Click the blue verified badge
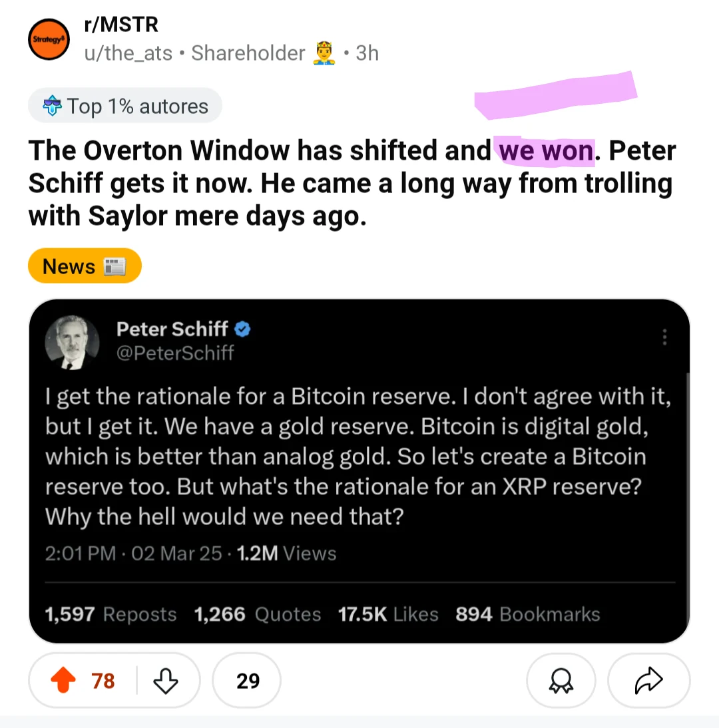 [243, 329]
